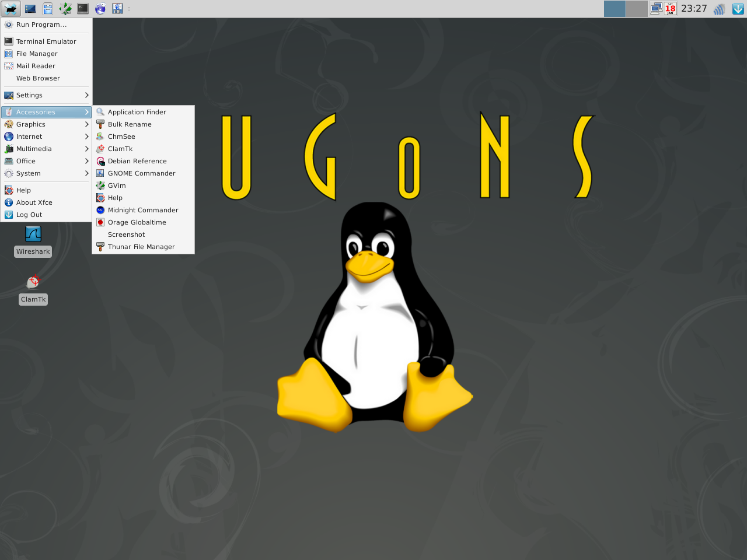Screen dimensions: 747x560
Task: Expand the Internet submenu
Action: 46,136
